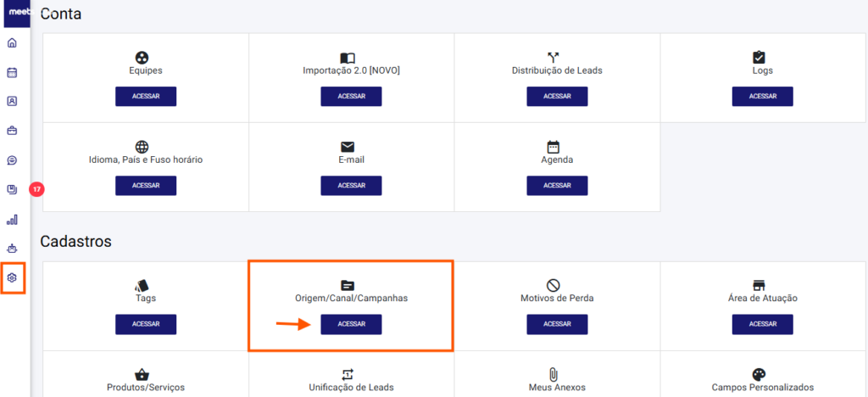This screenshot has width=868, height=397.
Task: Click the bar chart reports icon
Action: (12, 220)
